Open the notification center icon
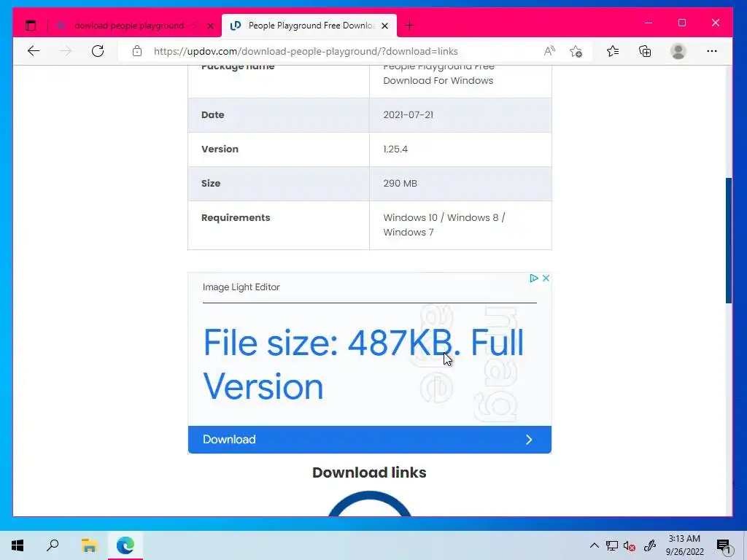This screenshot has height=560, width=747. click(x=724, y=547)
